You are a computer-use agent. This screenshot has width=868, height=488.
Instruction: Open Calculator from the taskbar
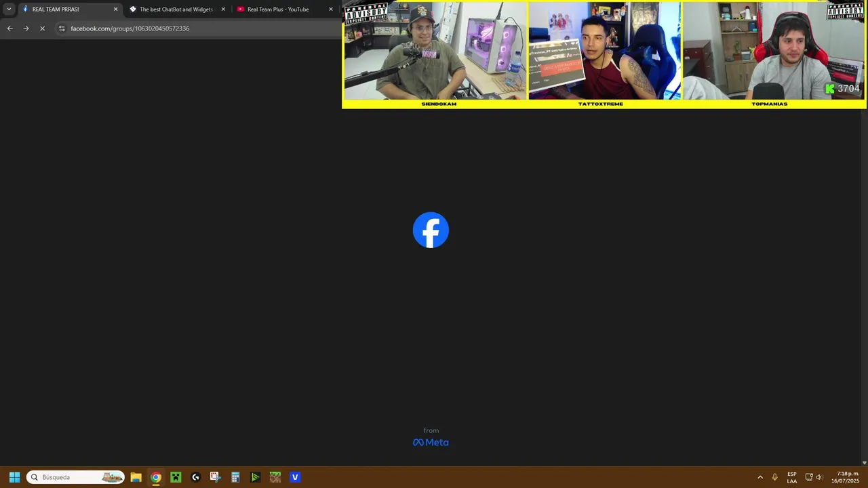pyautogui.click(x=235, y=477)
